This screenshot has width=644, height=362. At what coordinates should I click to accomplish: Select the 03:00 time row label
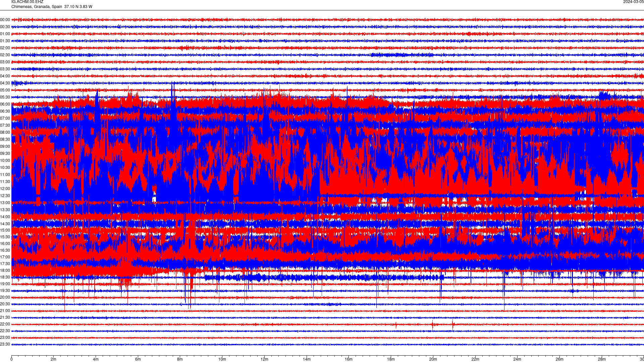coord(5,62)
